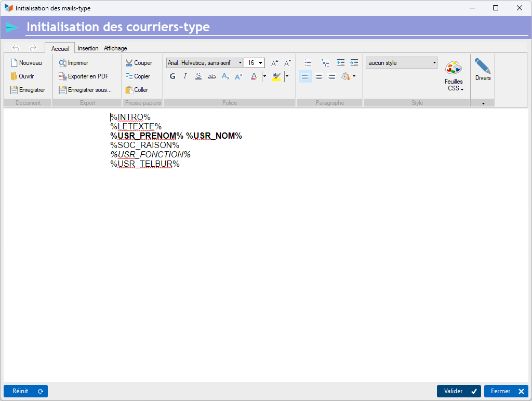
Task: Click the subscript icon
Action: point(225,76)
